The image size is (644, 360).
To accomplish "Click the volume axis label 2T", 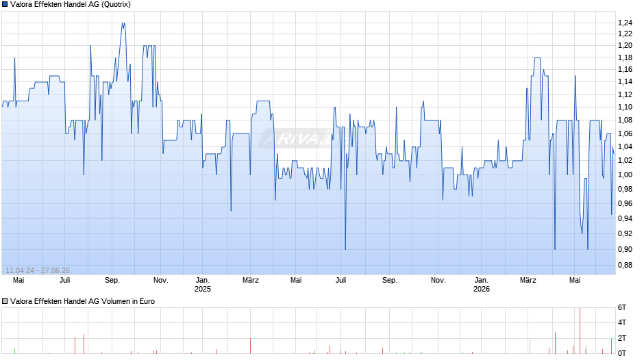I will coord(622,338).
